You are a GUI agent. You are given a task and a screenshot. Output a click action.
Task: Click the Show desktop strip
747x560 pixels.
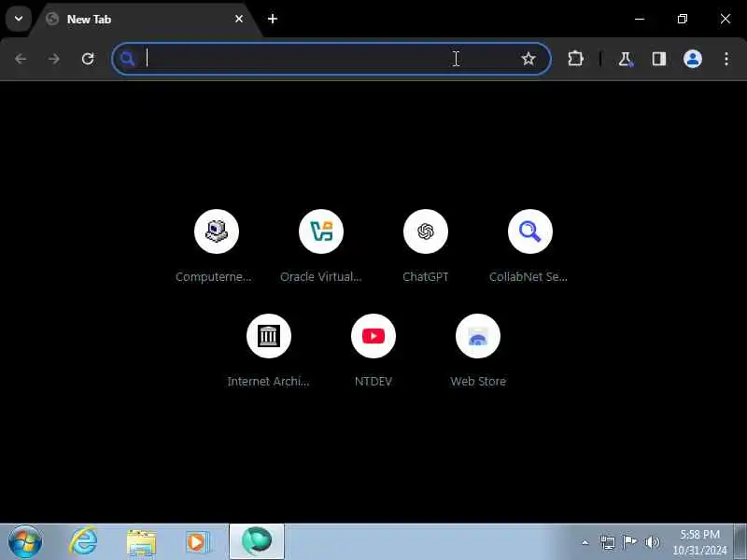pos(740,542)
